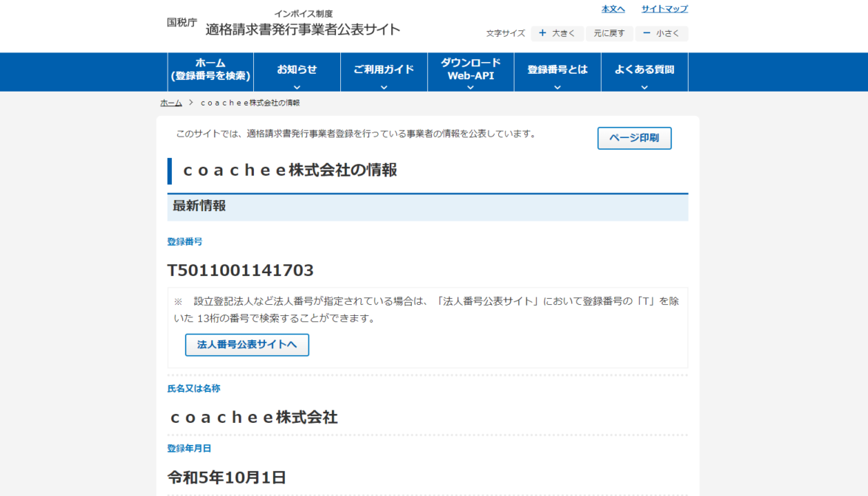The image size is (868, 496).
Task: Click the 国税庁 logo text
Action: [182, 23]
